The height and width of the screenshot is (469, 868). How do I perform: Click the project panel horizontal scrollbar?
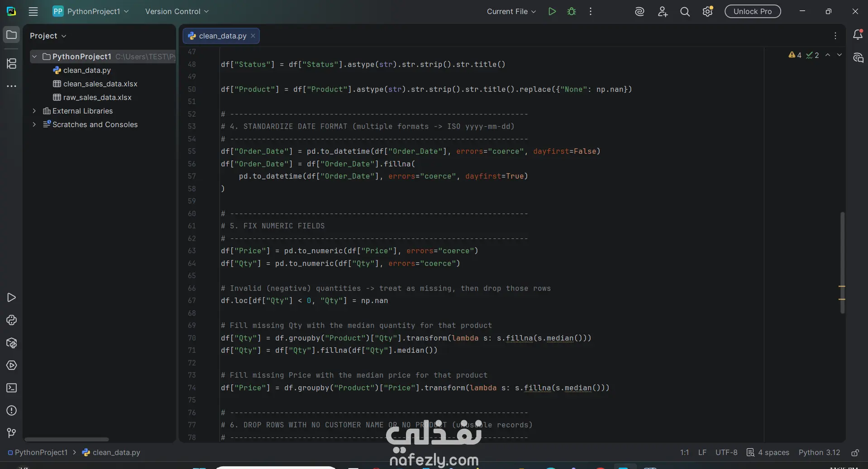(x=67, y=439)
